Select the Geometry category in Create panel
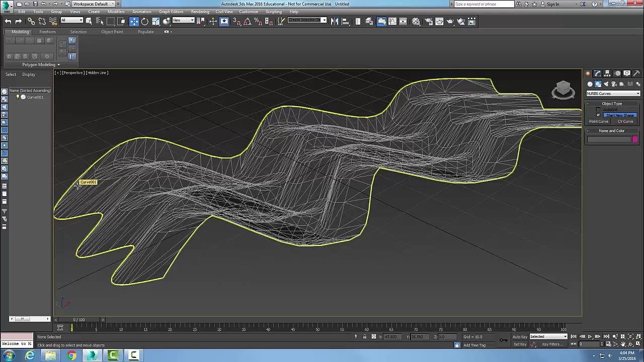644x362 pixels. click(x=590, y=84)
